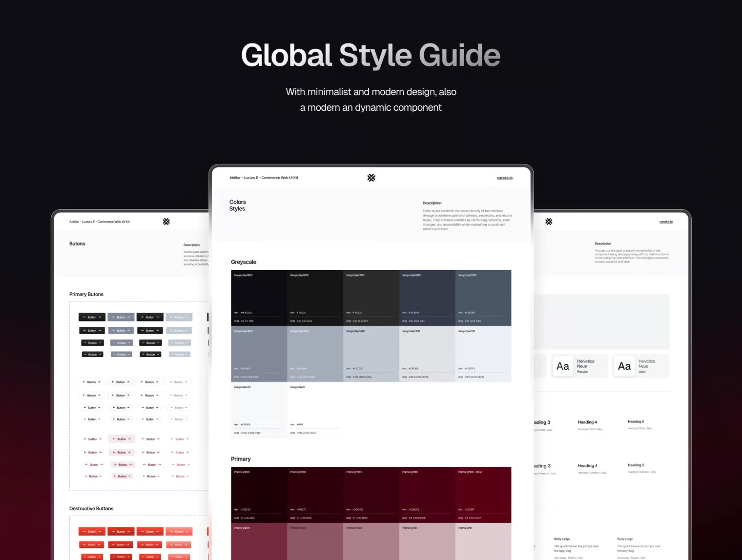This screenshot has height=560, width=742.
Task: Select the Primary/500 - Base swatch
Action: click(483, 495)
